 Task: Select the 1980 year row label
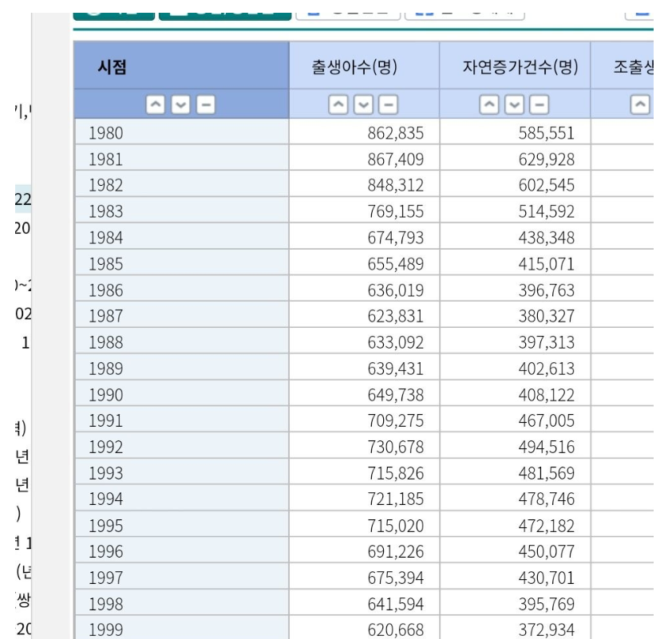[106, 133]
